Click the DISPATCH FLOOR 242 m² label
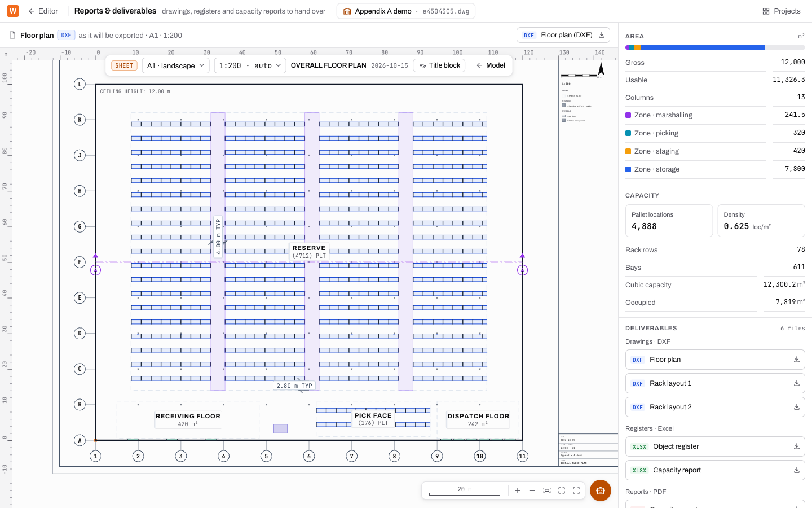The image size is (812, 508). [x=478, y=419]
